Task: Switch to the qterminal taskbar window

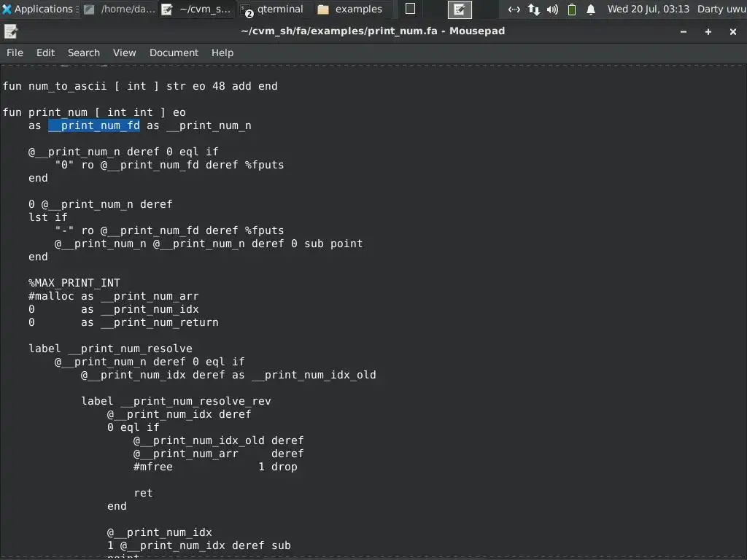Action: (273, 9)
